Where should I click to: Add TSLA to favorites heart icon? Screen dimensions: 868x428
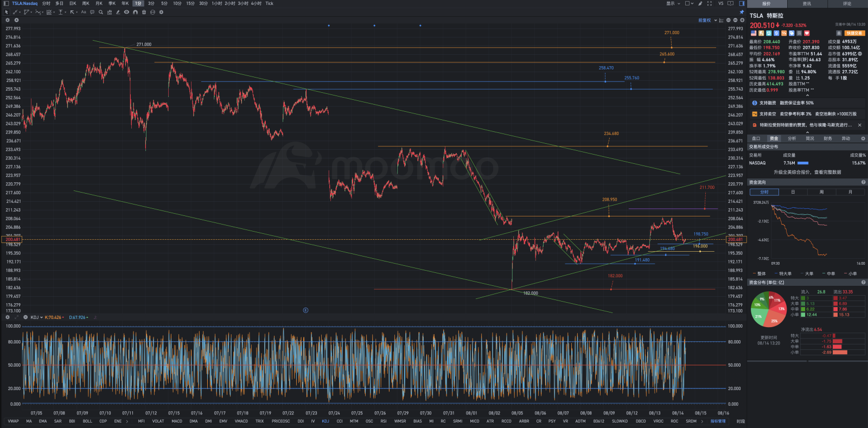pos(807,33)
